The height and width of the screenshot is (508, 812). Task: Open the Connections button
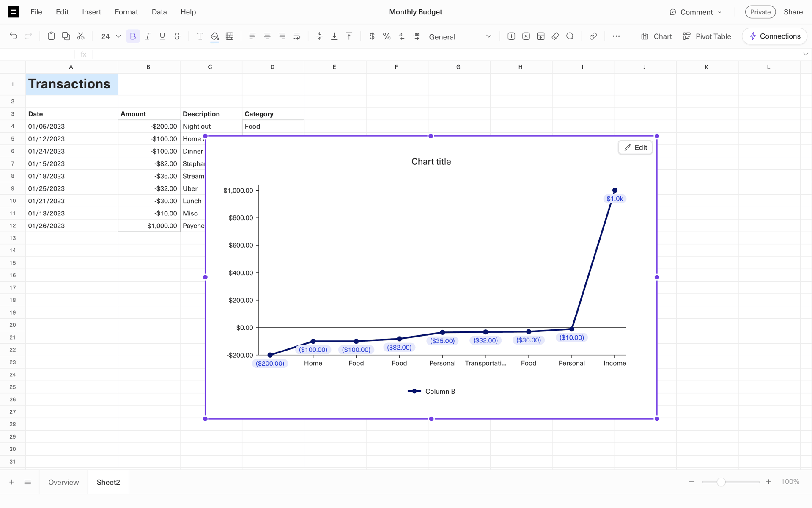775,36
